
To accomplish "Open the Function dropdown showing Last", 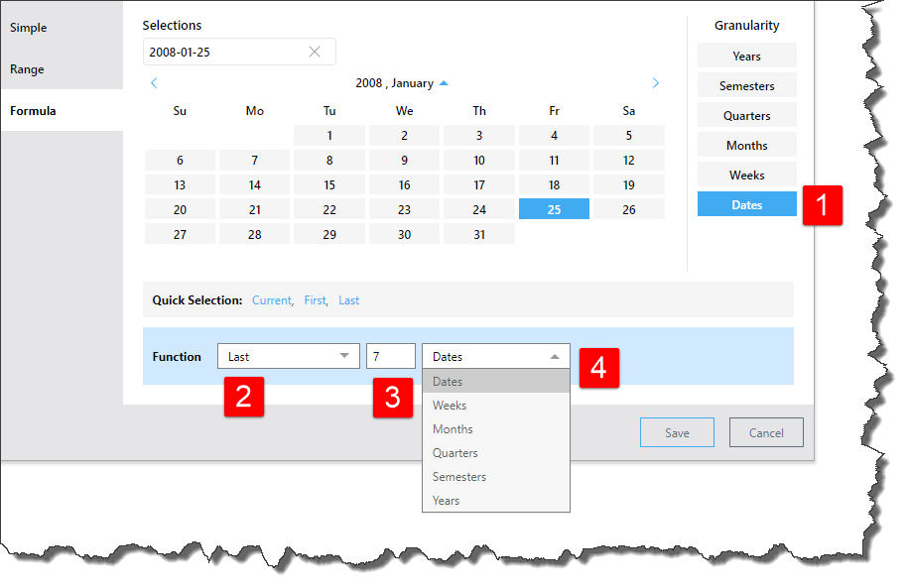I will (288, 356).
